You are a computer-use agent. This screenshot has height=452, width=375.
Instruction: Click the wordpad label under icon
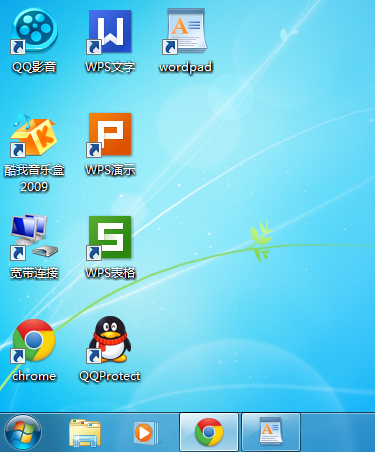pyautogui.click(x=186, y=67)
